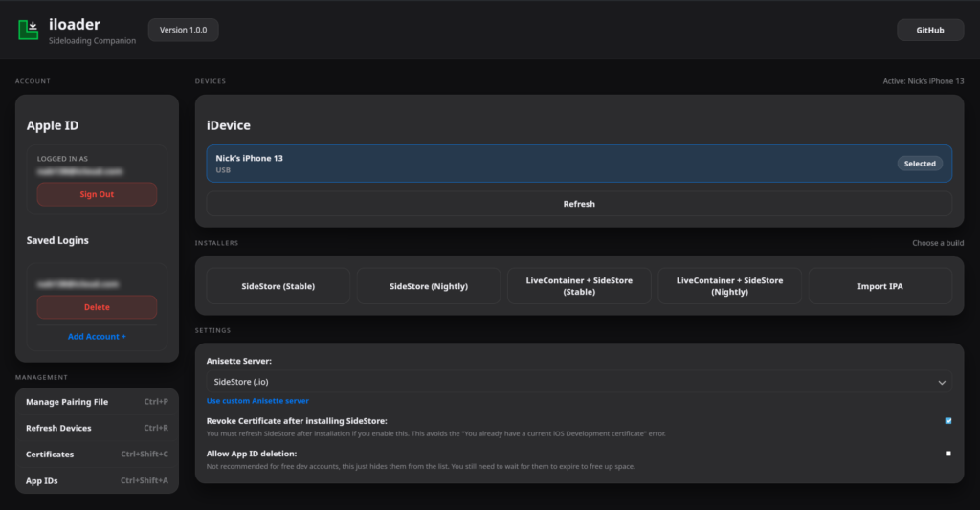Choose LiveContainer + SideStore (Stable)
Screen dimensions: 980x510
coord(579,286)
